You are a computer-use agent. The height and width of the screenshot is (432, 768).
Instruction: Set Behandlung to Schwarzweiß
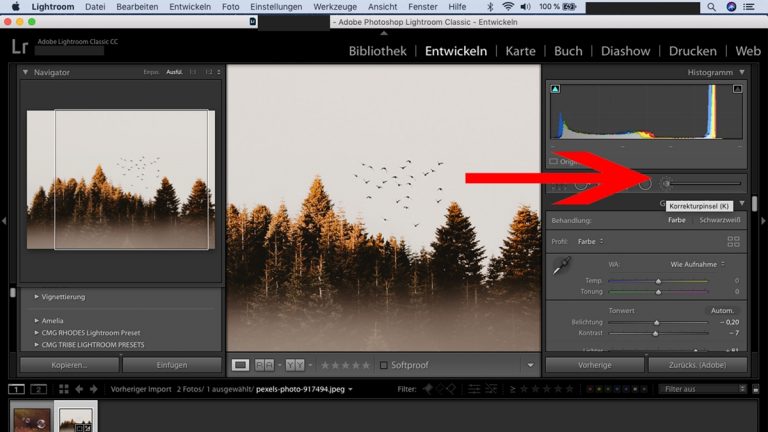coord(719,220)
